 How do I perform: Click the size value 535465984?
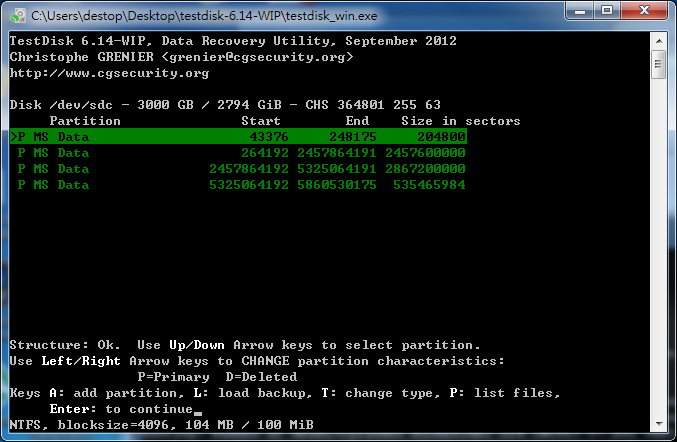(429, 185)
